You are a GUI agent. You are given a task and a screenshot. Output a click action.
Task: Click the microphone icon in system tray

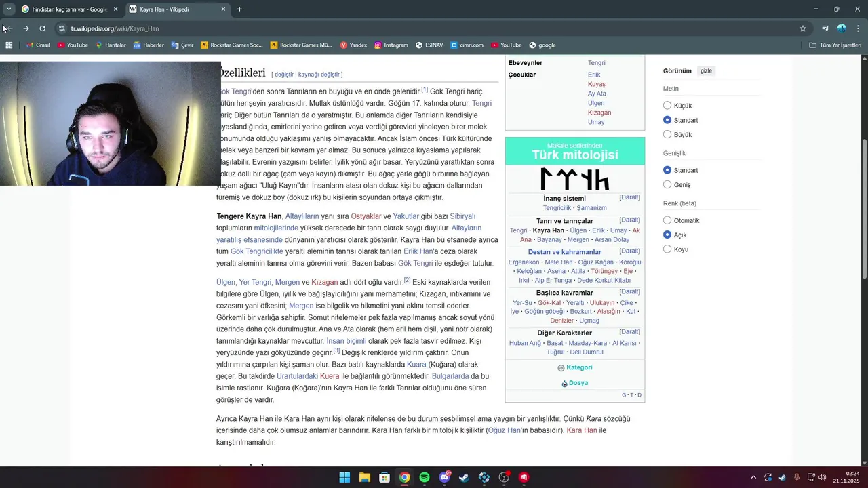797,477
